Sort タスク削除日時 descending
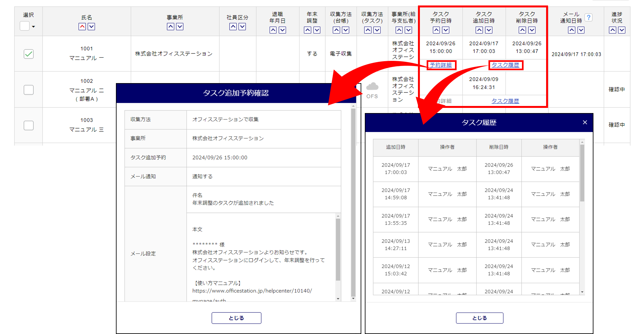 coord(532,30)
